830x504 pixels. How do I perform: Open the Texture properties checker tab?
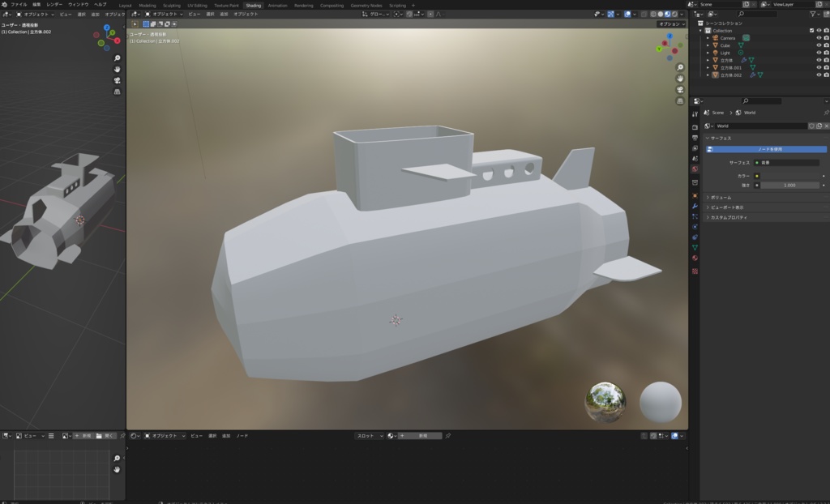(x=695, y=271)
